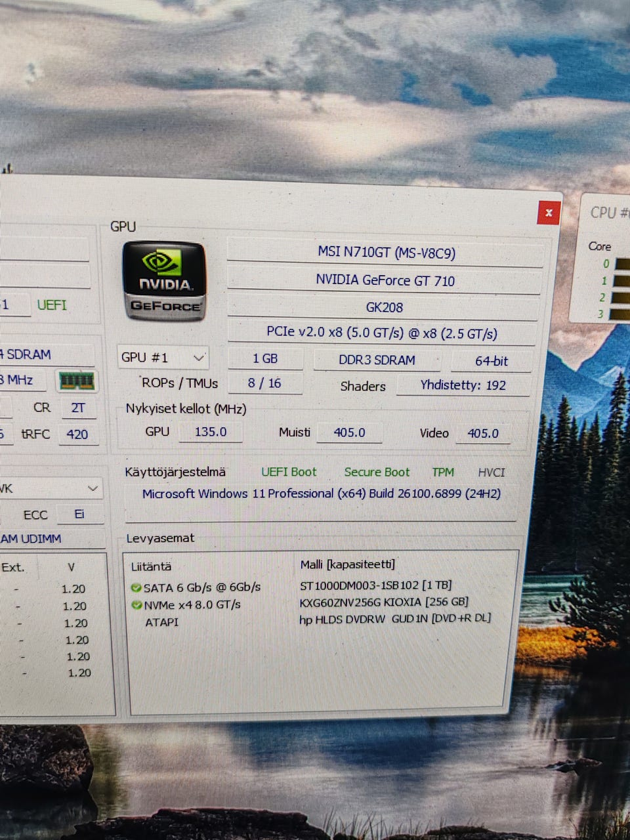Viewport: 630px width, 840px height.
Task: Click the green NVMe status check icon
Action: pyautogui.click(x=136, y=604)
